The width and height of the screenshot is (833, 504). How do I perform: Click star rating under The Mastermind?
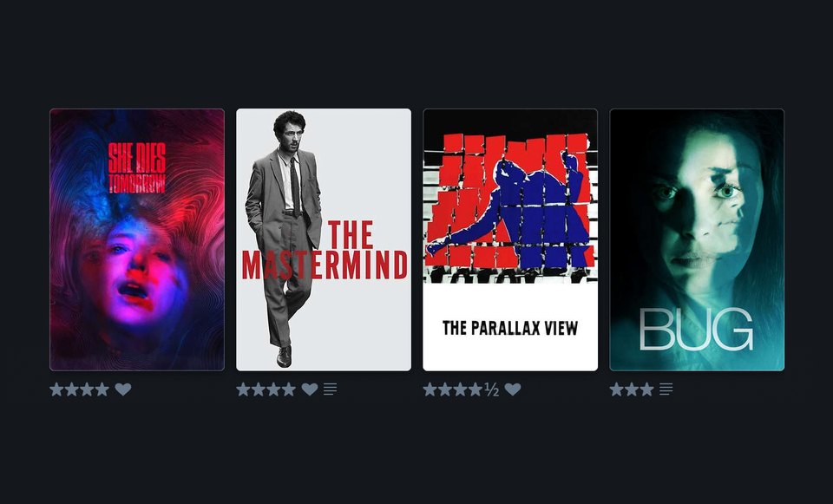[x=266, y=389]
